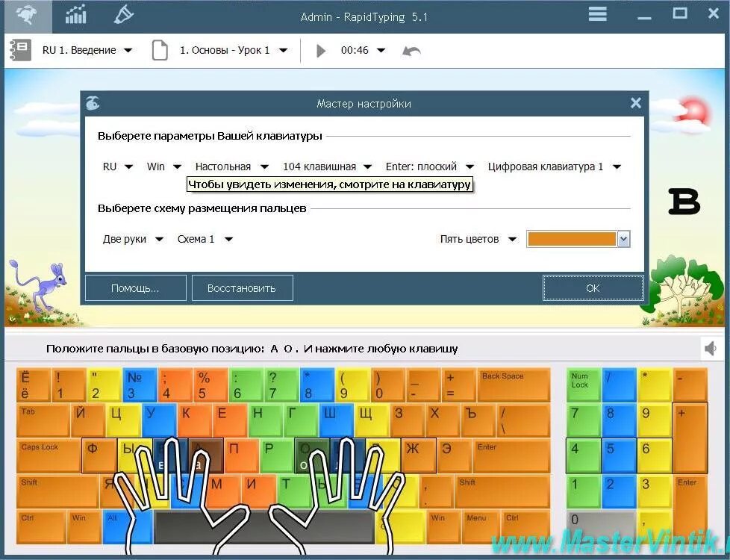The image size is (730, 560).
Task: Expand the 1. Основы - Урок 1 dropdown
Action: 233,50
